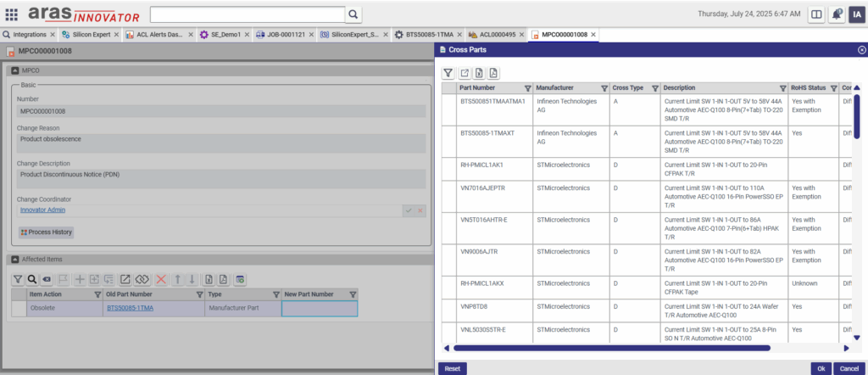Open the RoHS Status column filter dropdown
Viewport: 868px width, 375px height.
(x=833, y=88)
